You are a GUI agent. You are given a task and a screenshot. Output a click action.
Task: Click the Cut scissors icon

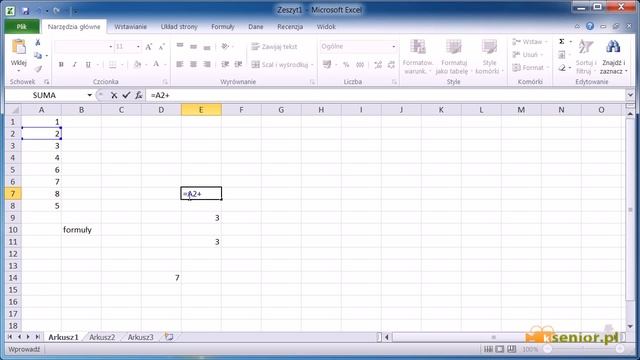38,42
